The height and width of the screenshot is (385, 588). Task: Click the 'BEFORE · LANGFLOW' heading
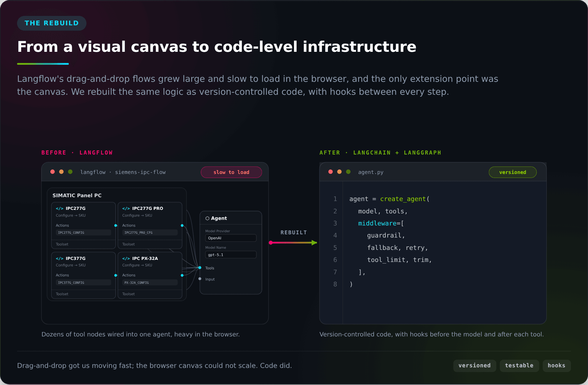77,153
